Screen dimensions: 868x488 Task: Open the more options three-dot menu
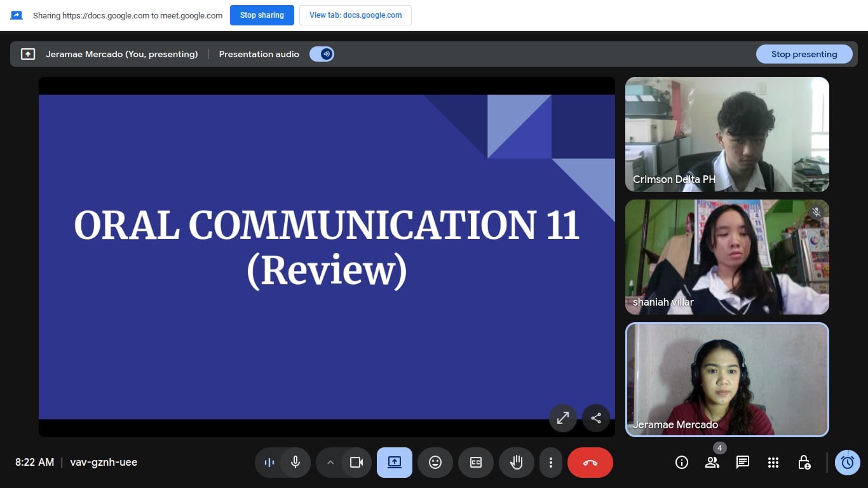click(x=551, y=463)
